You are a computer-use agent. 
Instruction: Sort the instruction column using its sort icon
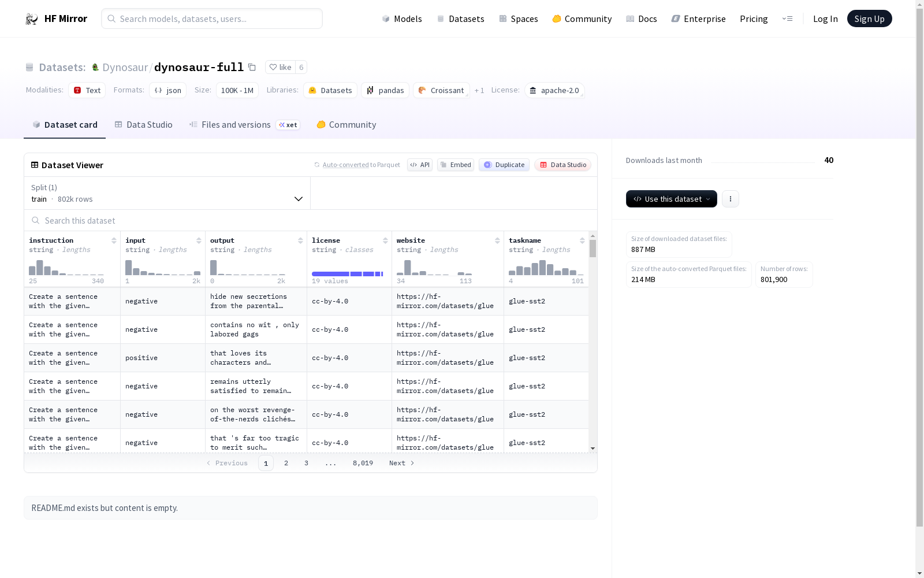114,240
